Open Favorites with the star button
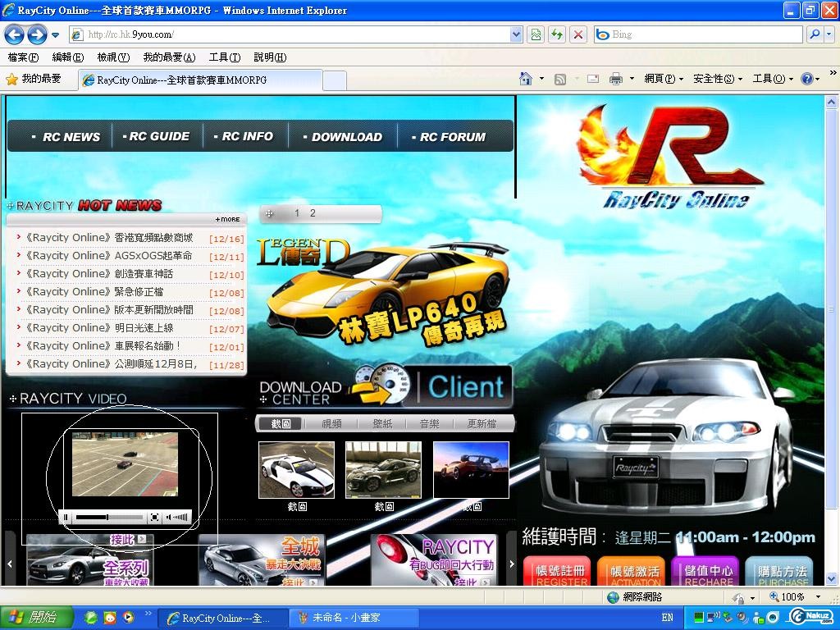This screenshot has height=630, width=840. [33, 80]
